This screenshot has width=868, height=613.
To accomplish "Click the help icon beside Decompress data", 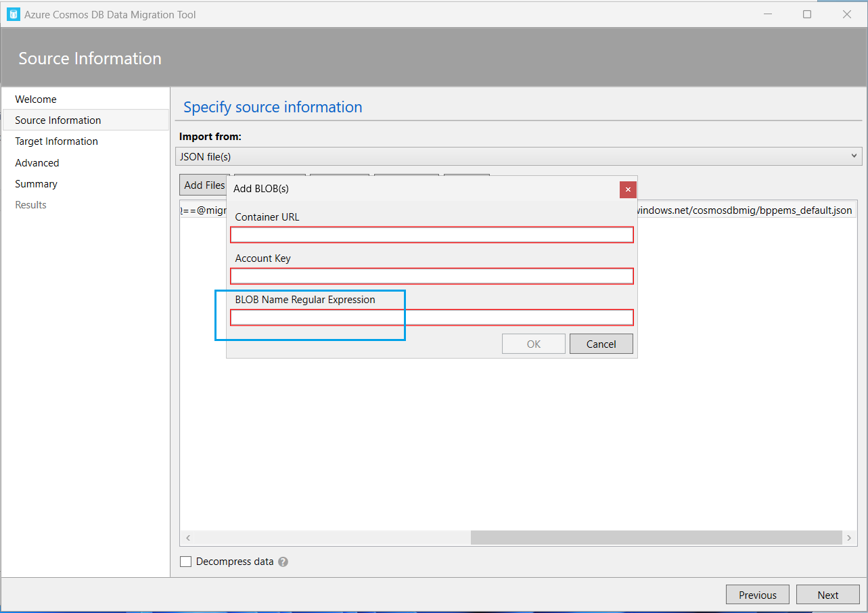I will 283,562.
